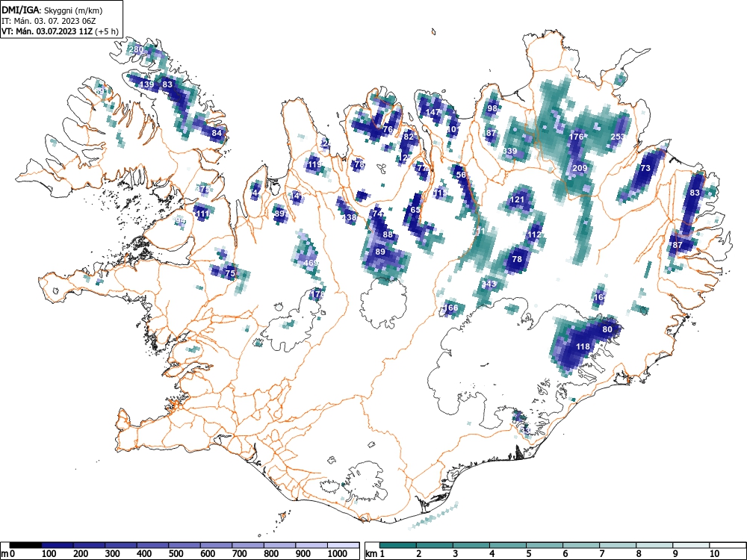Click the 'VT: Mán. 03.07.2023 11Z (+5 h)' line
This screenshot has height=560, width=747.
point(60,31)
